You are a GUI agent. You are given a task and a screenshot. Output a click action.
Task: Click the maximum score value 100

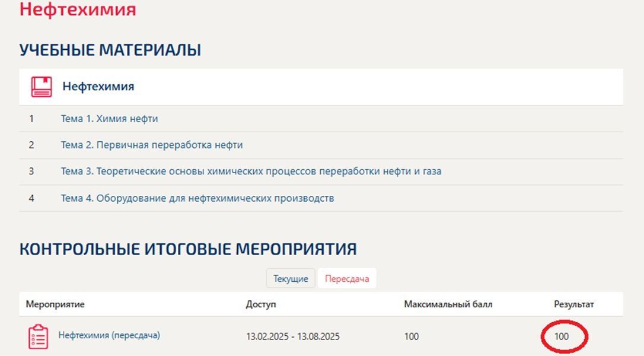pyautogui.click(x=412, y=336)
